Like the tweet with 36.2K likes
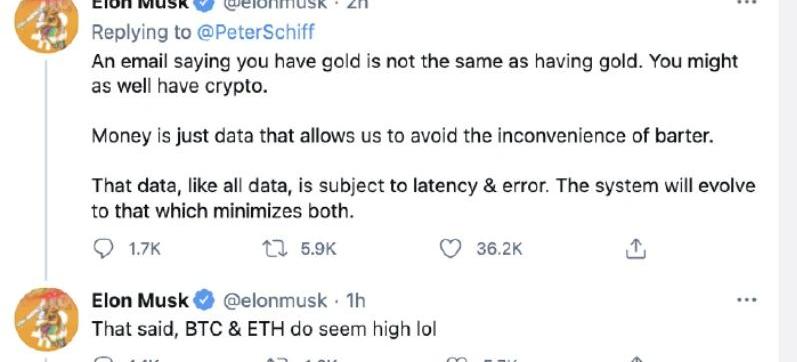 pos(450,249)
